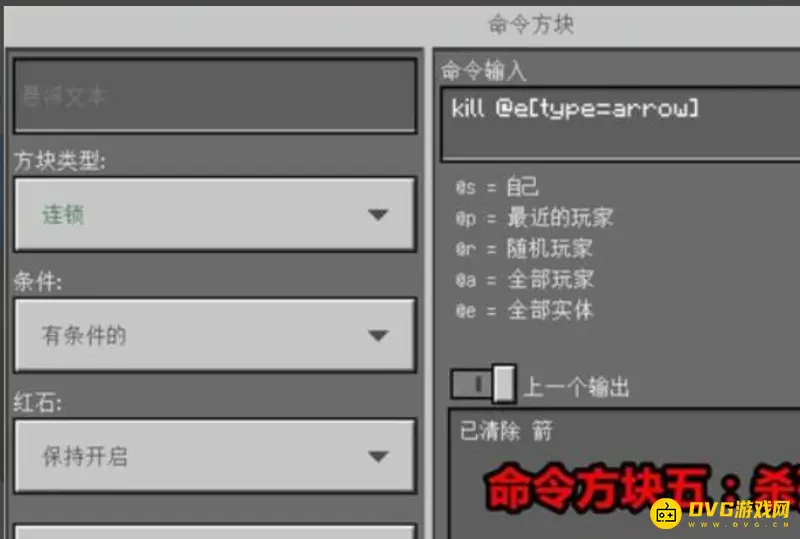Click the kill @e[type=arrow] command input field
The height and width of the screenshot is (539, 800).
pos(620,124)
